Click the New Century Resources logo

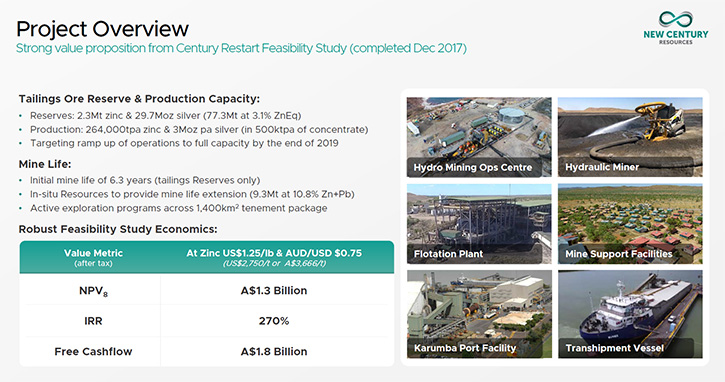tap(676, 28)
